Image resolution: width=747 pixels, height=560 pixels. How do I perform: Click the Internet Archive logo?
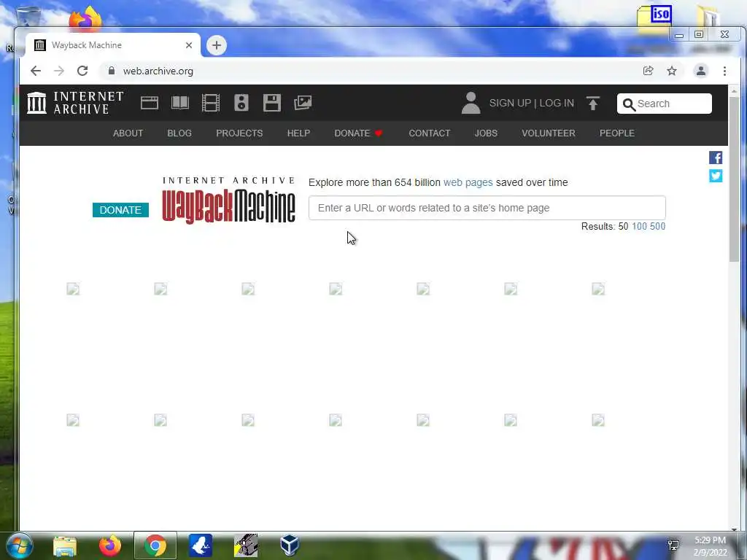[x=75, y=103]
